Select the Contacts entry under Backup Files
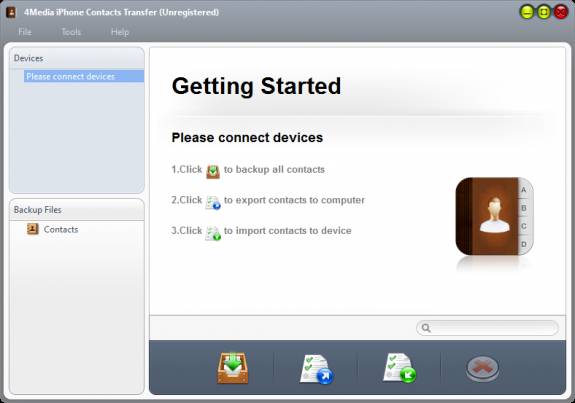The width and height of the screenshot is (575, 403). click(x=61, y=229)
